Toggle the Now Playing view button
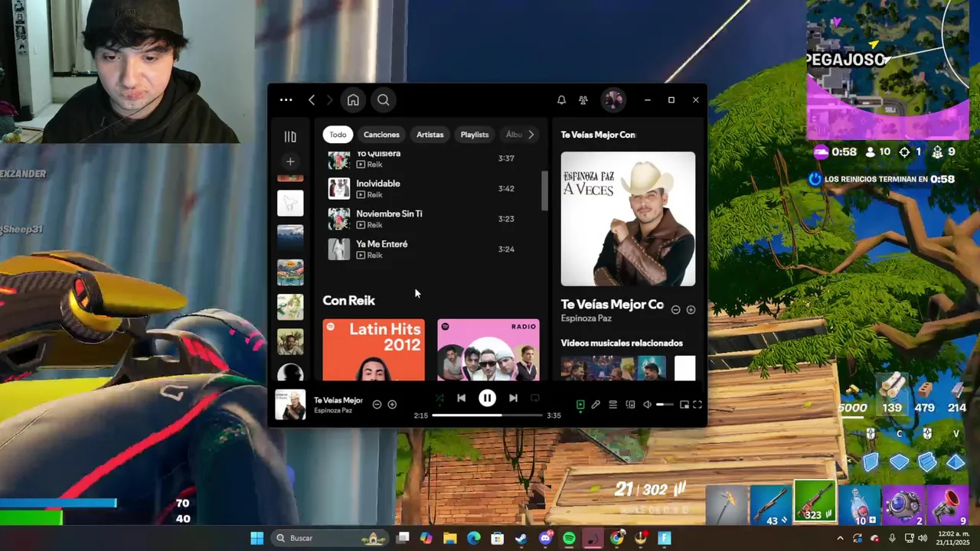 (580, 404)
